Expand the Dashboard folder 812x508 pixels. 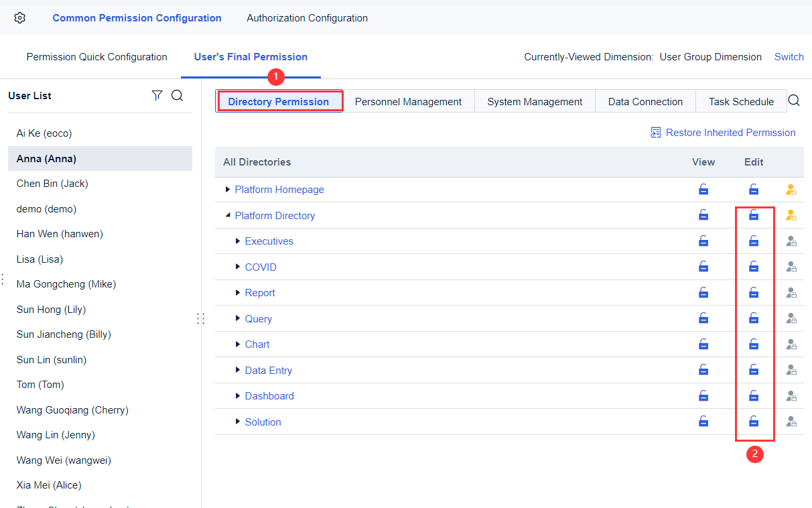(x=238, y=396)
